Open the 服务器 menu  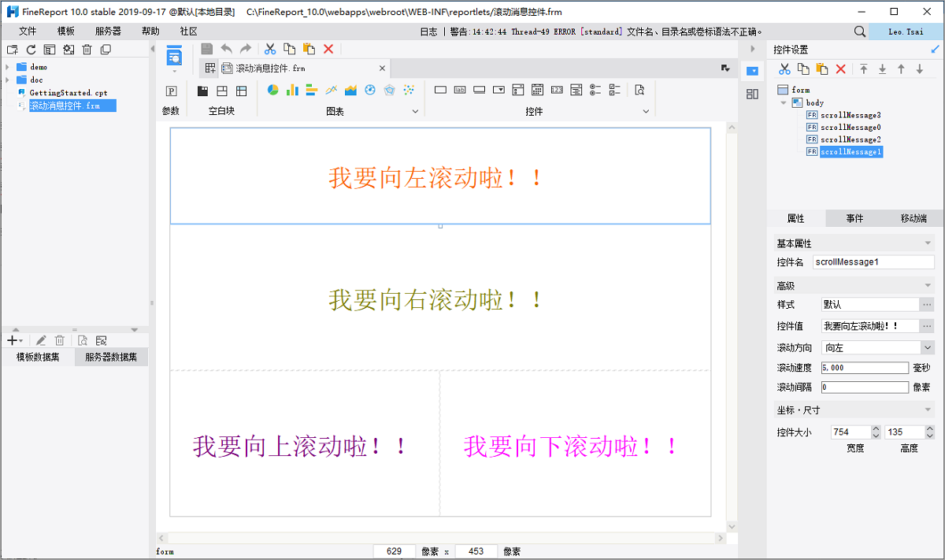108,32
